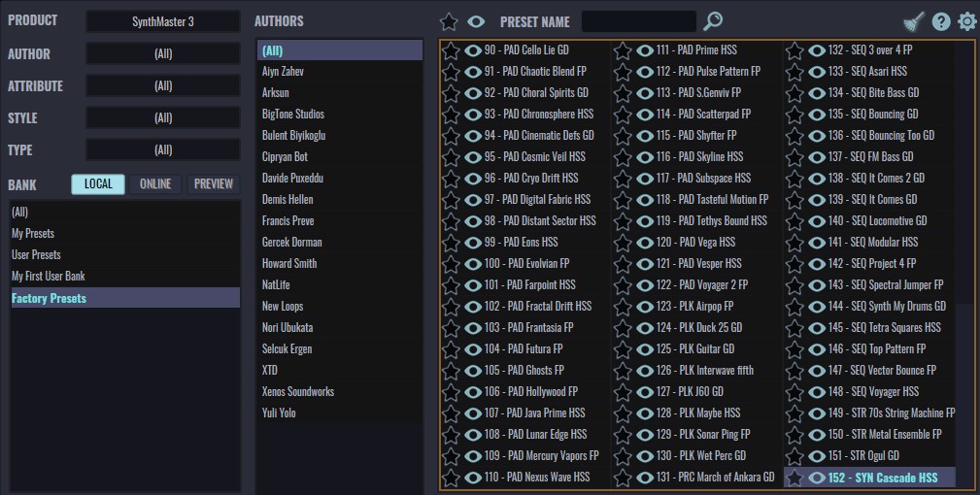Star the 111 - PAD Prime HSS preset
This screenshot has width=980, height=495.
point(623,50)
